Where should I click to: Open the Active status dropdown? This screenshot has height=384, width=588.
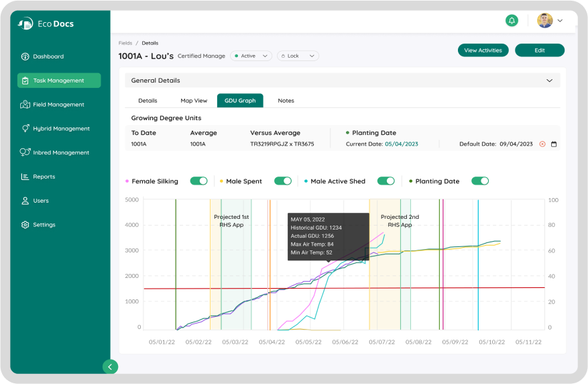click(x=251, y=56)
